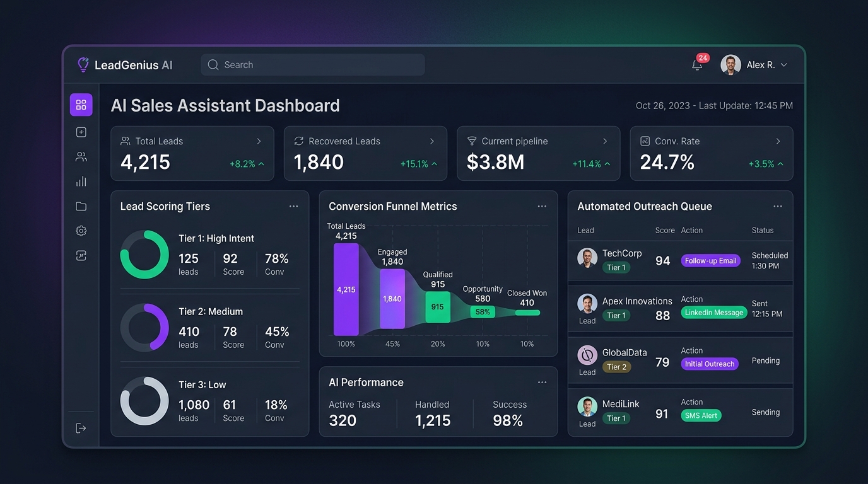Click the Current pipeline funnel icon
This screenshot has width=868, height=484.
point(471,141)
